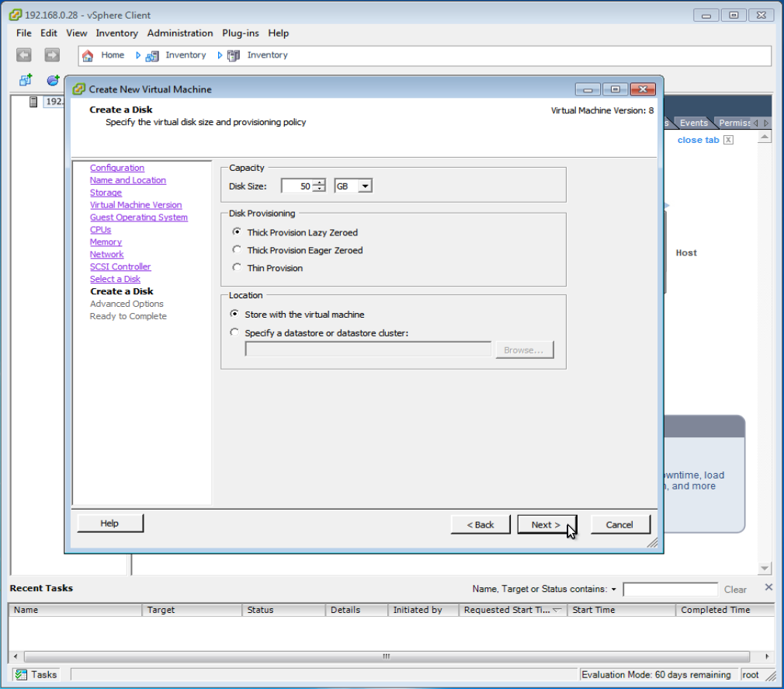
Task: Click the back navigation arrow icon
Action: pyautogui.click(x=23, y=54)
